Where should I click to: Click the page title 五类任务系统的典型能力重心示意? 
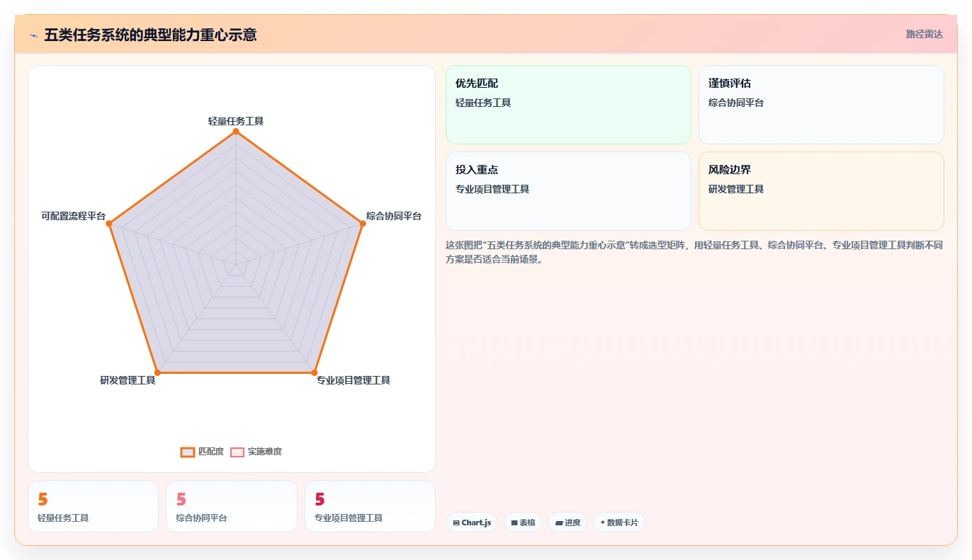150,35
